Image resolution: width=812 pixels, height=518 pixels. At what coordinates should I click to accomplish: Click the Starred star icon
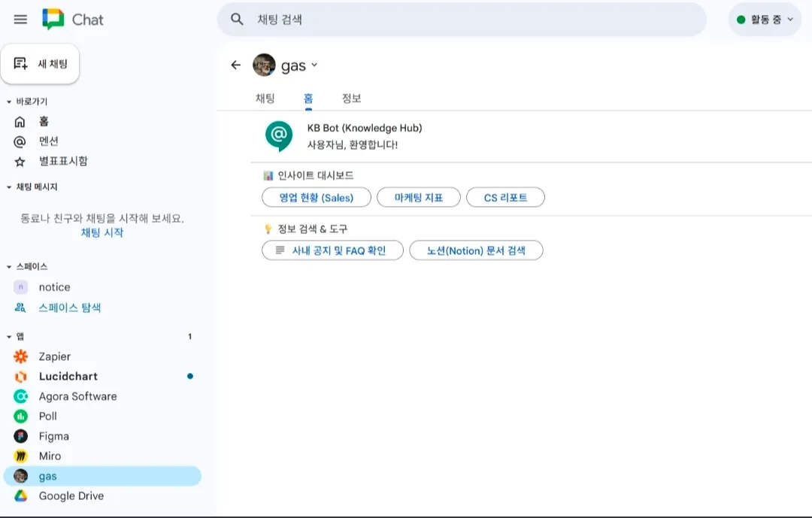(20, 162)
